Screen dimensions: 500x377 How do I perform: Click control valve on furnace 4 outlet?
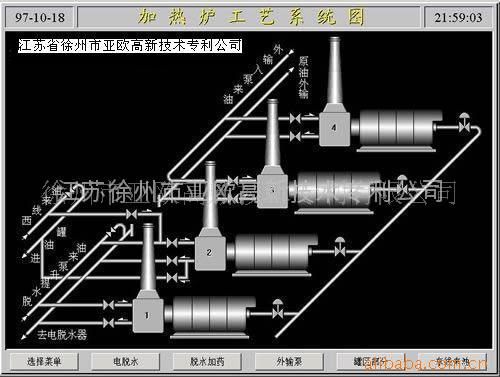(464, 124)
